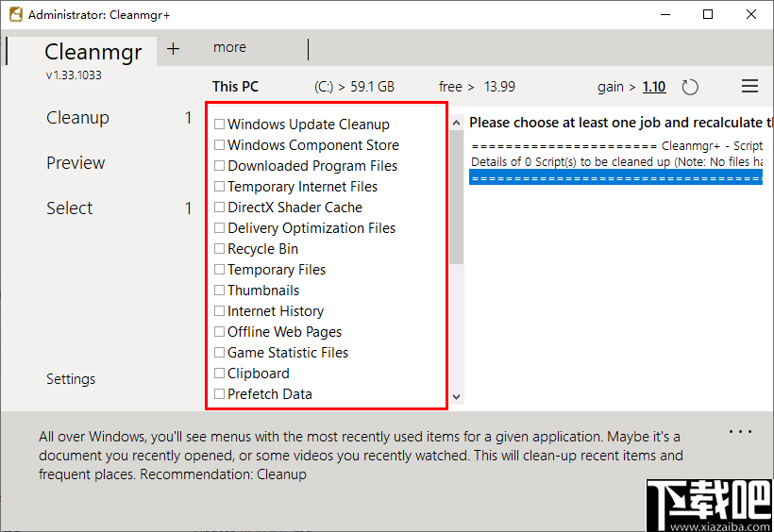Screen dimensions: 774x532
Task: Open Settings in the sidebar
Action: 71,379
